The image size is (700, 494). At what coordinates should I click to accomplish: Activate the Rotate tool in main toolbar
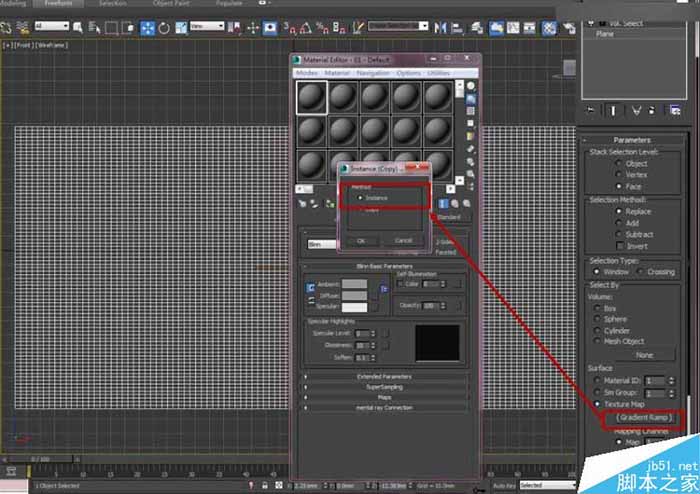coord(164,28)
